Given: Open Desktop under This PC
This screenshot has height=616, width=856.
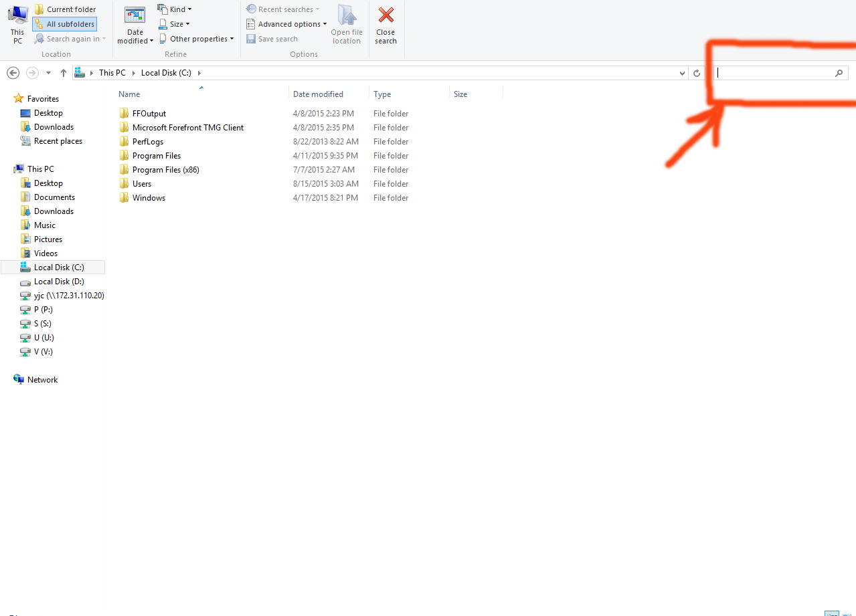Looking at the screenshot, I should tap(48, 183).
